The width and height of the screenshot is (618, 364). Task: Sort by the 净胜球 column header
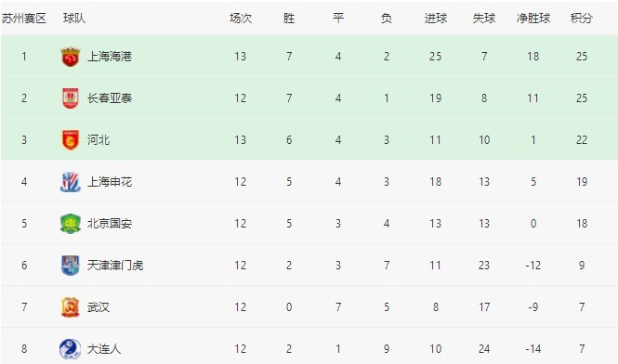tap(533, 19)
